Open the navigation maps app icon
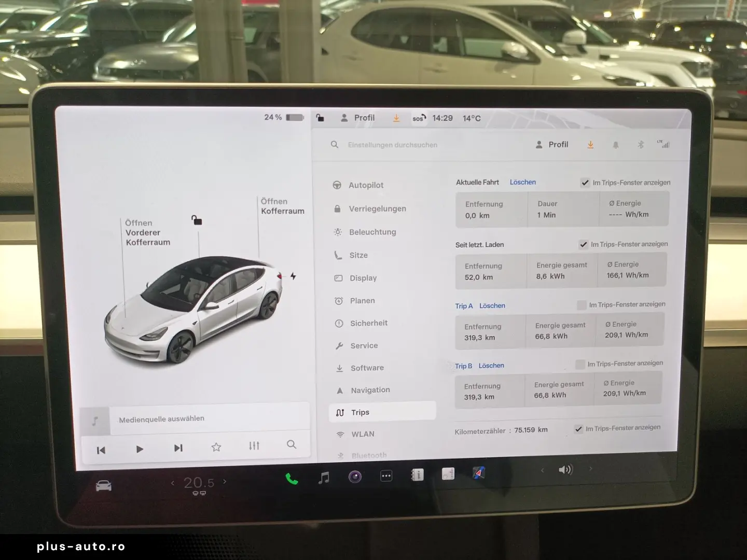The height and width of the screenshot is (560, 747). coord(478,473)
